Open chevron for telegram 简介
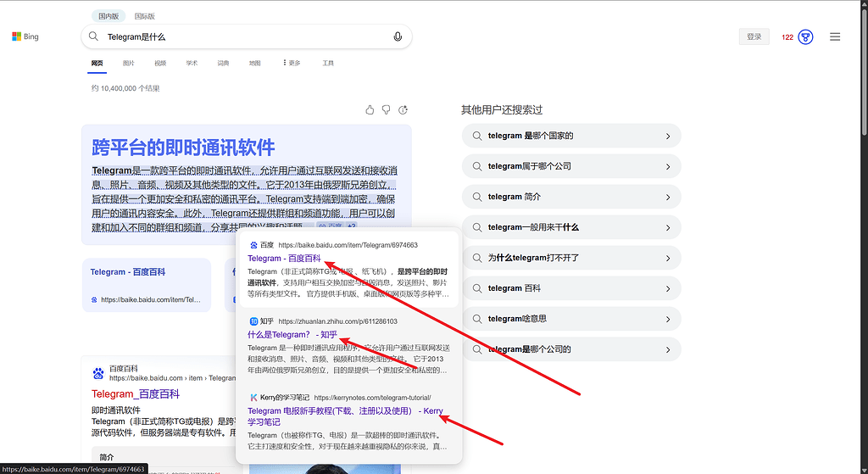The image size is (868, 474). point(668,197)
